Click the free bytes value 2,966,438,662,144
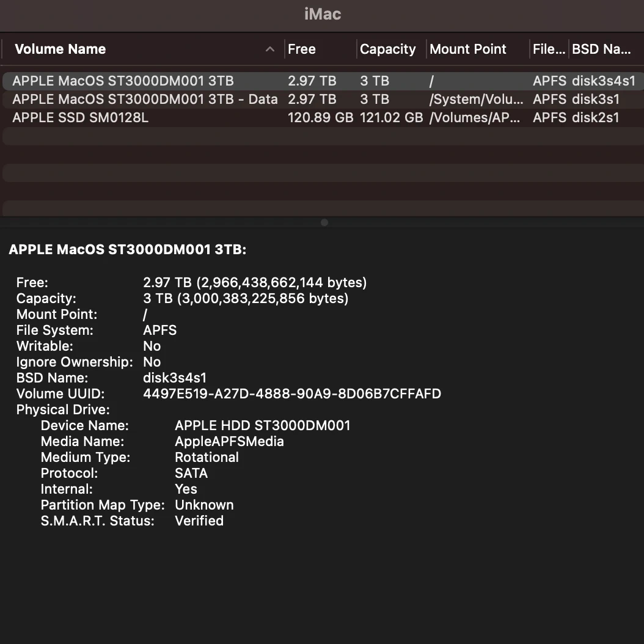 pyautogui.click(x=281, y=282)
